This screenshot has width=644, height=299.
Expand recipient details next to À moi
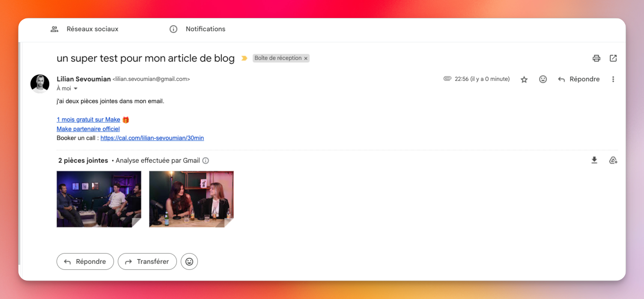pyautogui.click(x=76, y=89)
